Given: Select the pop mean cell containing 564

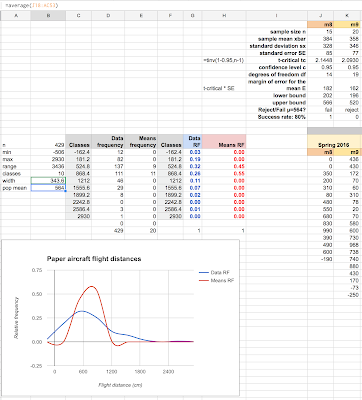Looking at the screenshot, I should tap(48, 188).
